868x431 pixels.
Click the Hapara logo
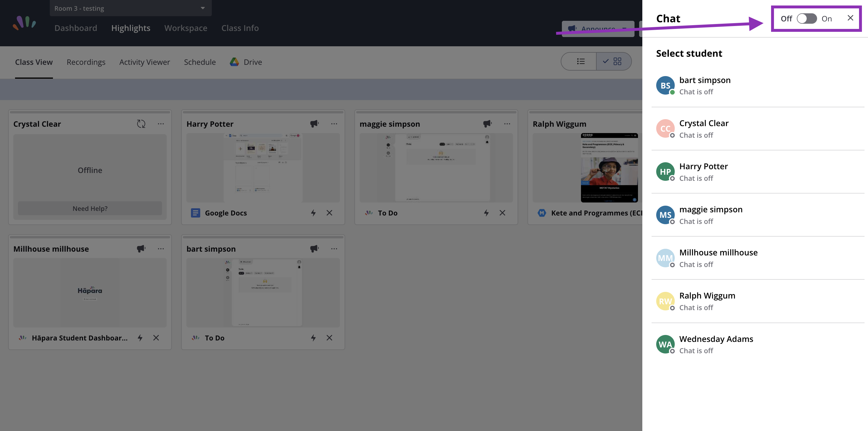coord(24,23)
